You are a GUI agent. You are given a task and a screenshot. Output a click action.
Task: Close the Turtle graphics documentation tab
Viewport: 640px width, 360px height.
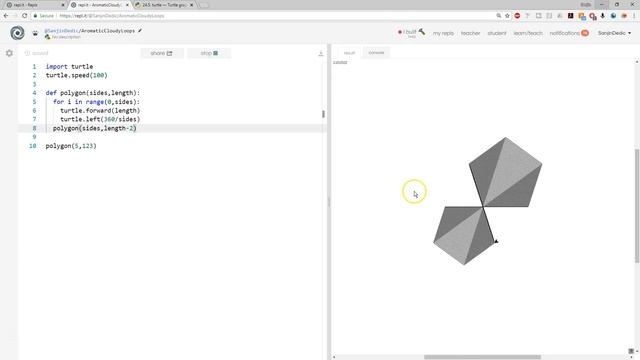(x=191, y=5)
